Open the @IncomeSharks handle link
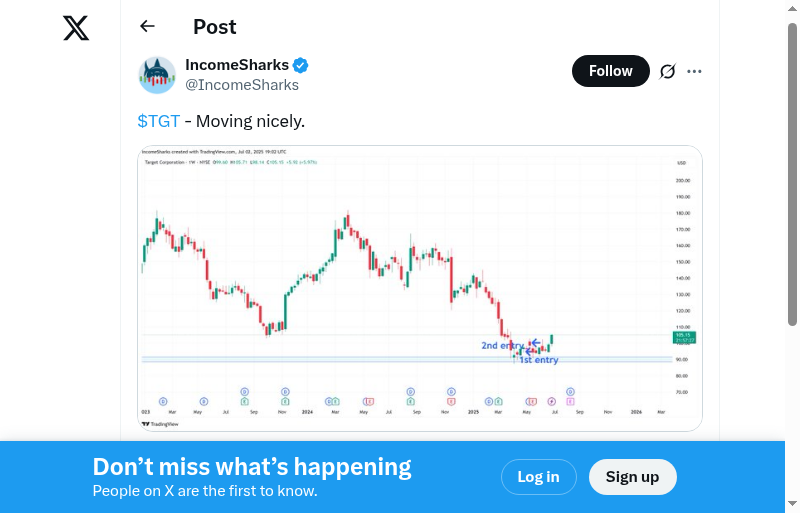The width and height of the screenshot is (800, 513). coord(242,85)
